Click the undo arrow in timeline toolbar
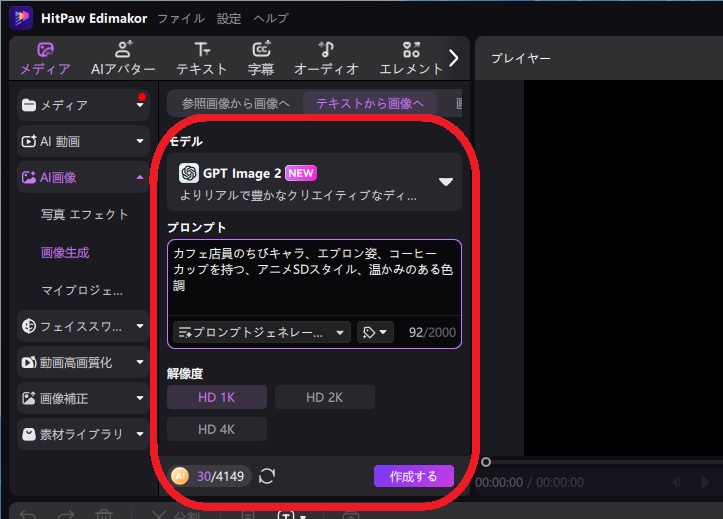723x519 pixels. coord(28,514)
